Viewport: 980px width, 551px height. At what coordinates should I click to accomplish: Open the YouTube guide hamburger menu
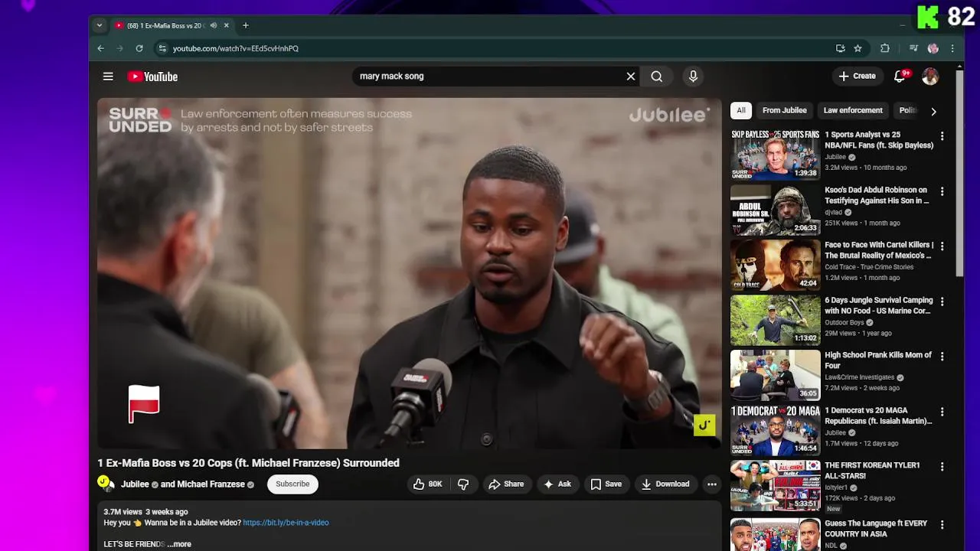[x=108, y=77]
